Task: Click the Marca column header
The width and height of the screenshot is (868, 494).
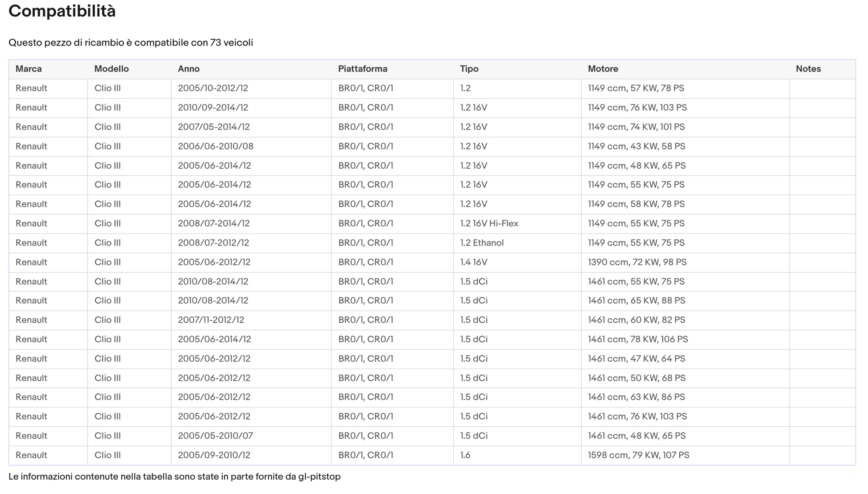Action: coord(29,69)
